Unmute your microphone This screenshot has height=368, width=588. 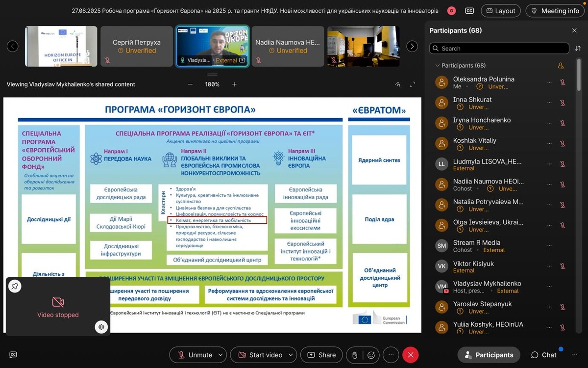pyautogui.click(x=195, y=355)
